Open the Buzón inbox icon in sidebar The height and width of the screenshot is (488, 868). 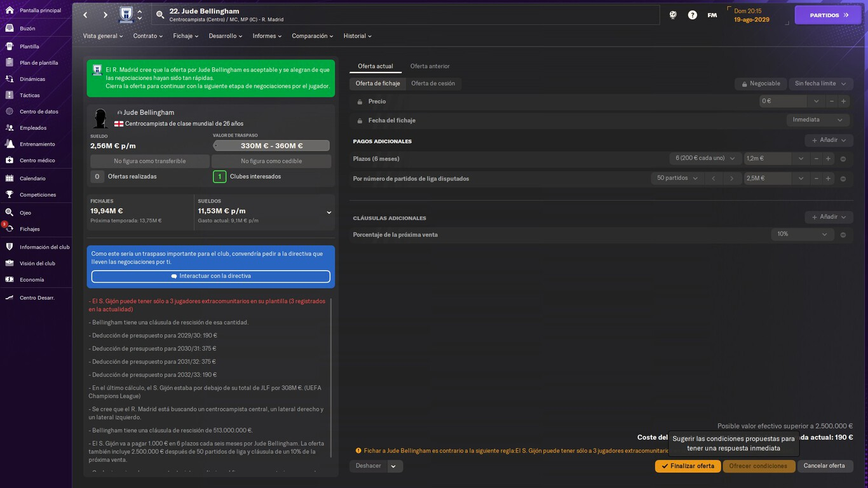[x=10, y=29]
